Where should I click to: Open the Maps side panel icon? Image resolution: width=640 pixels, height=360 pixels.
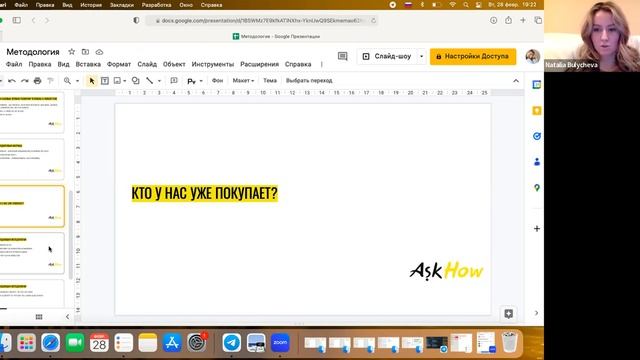coord(537,188)
